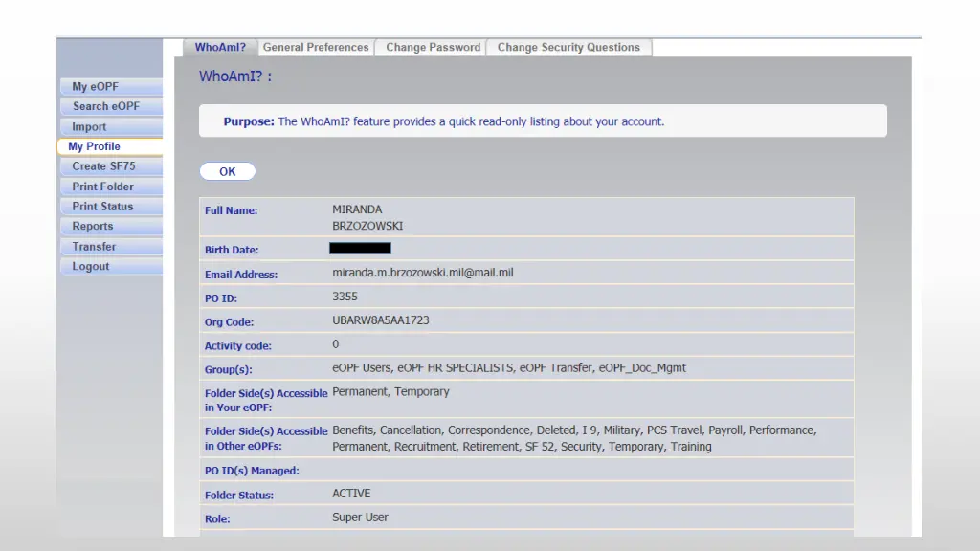Open Print Status page

coord(112,207)
